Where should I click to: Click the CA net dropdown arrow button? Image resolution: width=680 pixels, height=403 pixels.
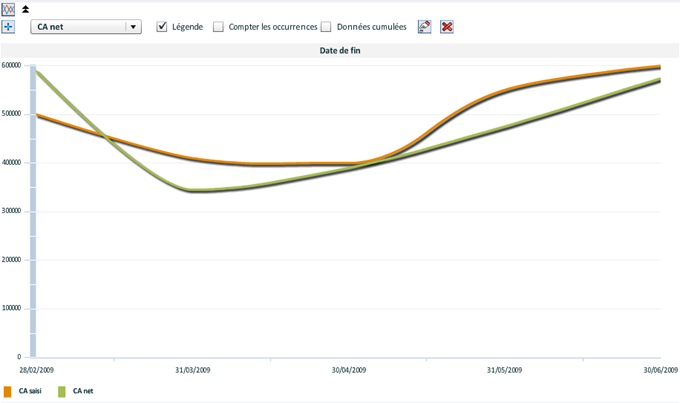pyautogui.click(x=132, y=27)
